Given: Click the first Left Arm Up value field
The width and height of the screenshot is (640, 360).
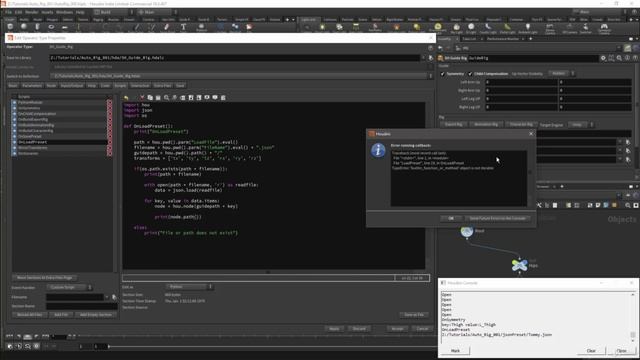Looking at the screenshot, I should (521, 82).
